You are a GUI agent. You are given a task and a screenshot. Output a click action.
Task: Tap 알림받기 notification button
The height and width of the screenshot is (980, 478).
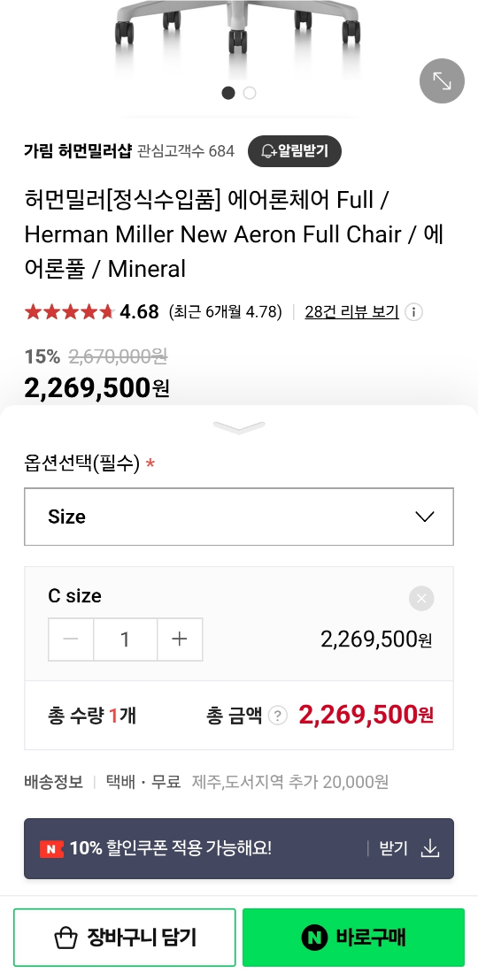coord(295,151)
